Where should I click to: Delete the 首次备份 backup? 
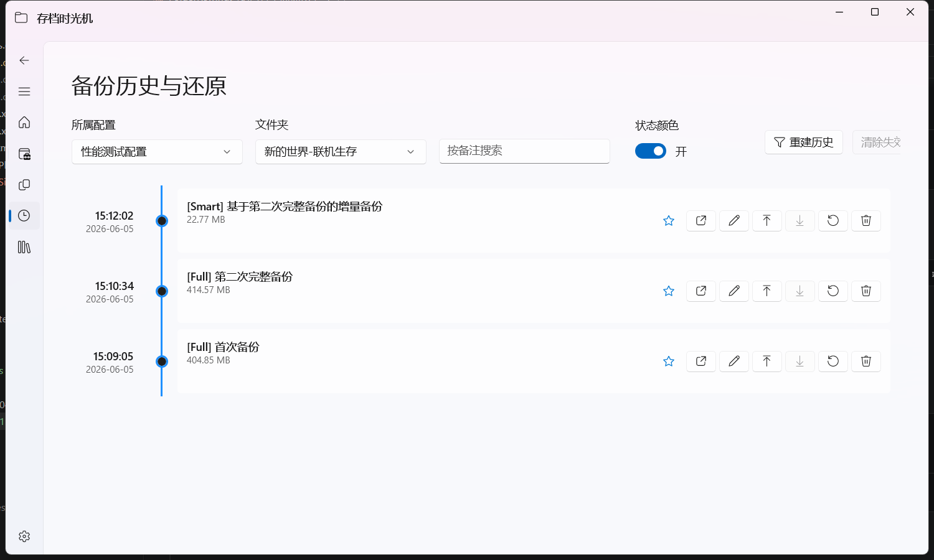coord(866,362)
